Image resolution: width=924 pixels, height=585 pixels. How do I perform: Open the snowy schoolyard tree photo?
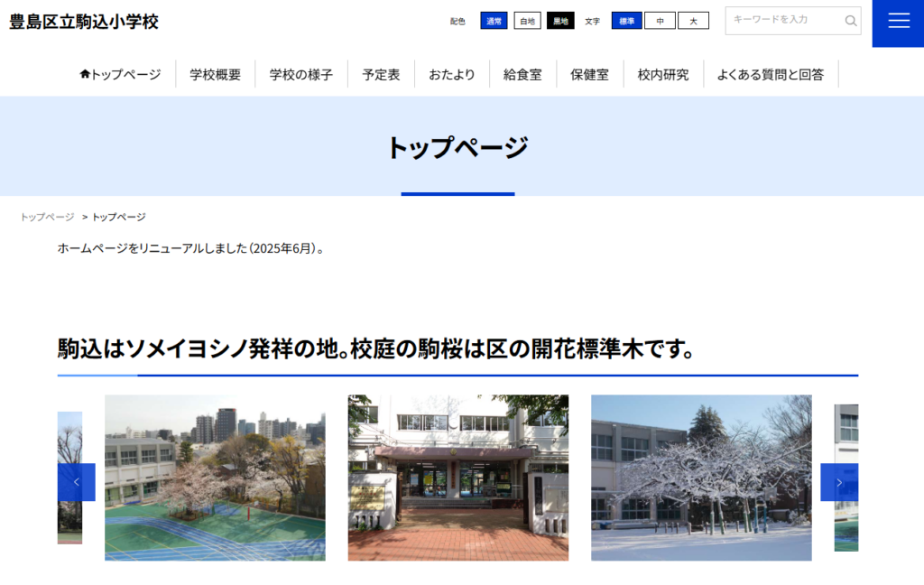click(701, 478)
